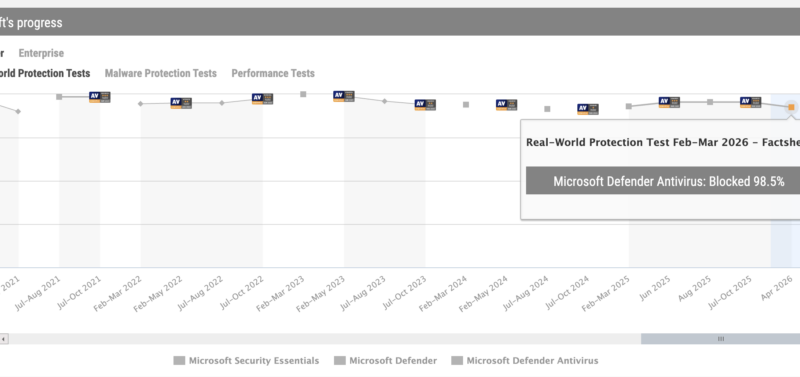Select the square data marker for Feb-Mar 2023
The height and width of the screenshot is (377, 800).
coord(303,94)
